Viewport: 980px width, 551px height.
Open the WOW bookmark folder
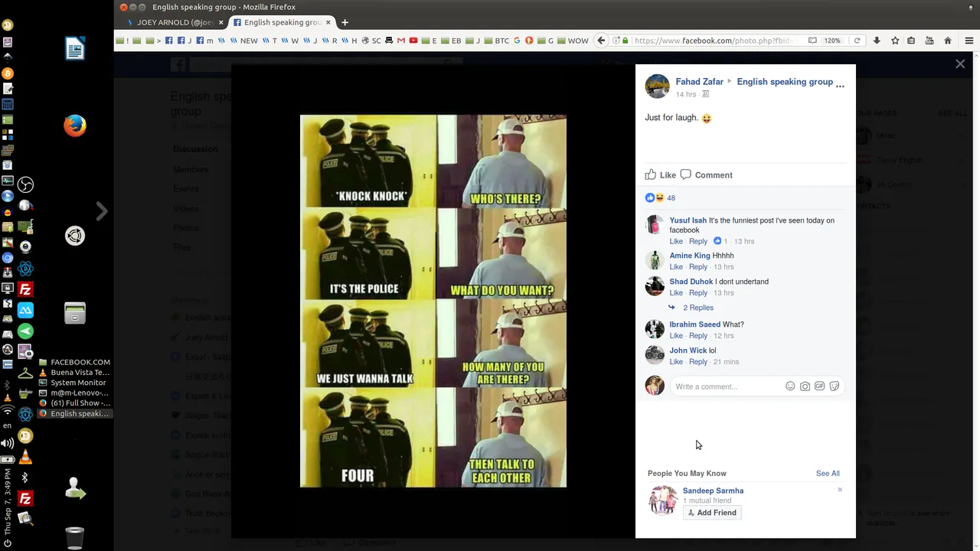coord(573,41)
